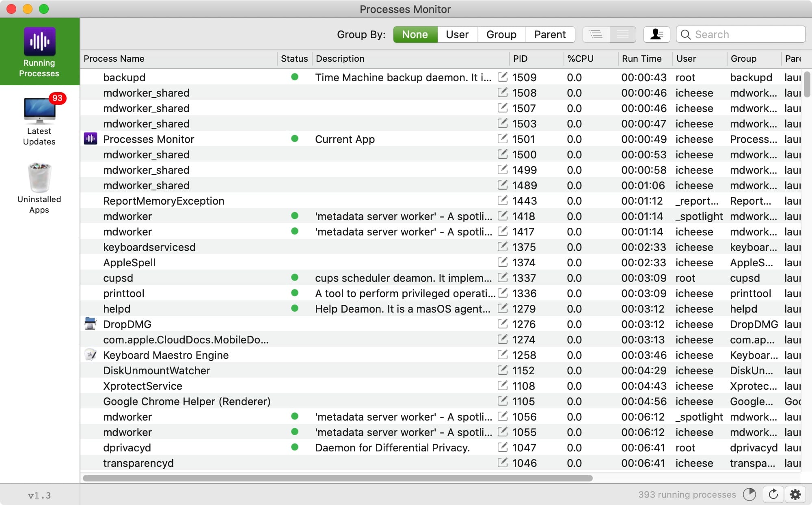Select the AppleSpell process row
The height and width of the screenshot is (505, 812).
coord(441,263)
